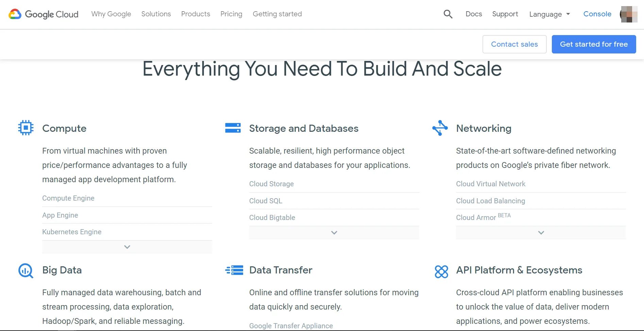The image size is (644, 331).
Task: Click the Compute section heading
Action: pyautogui.click(x=64, y=128)
